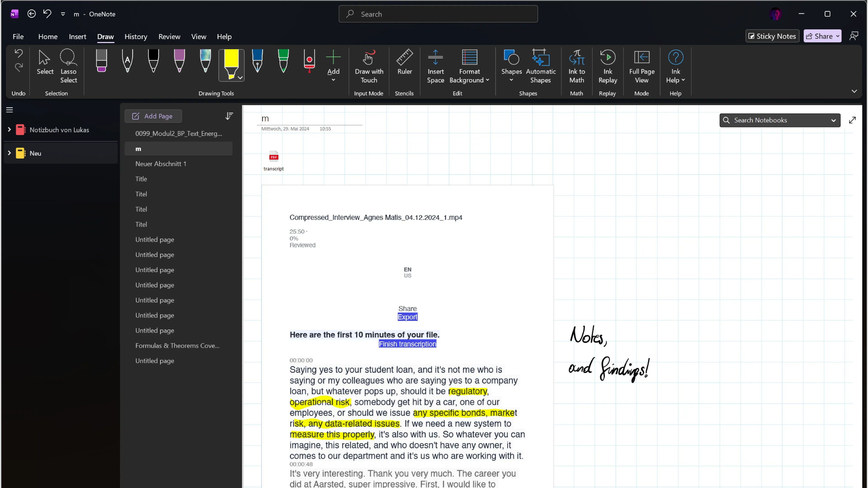Click the Insert Space tool
Image resolution: width=868 pixels, height=488 pixels.
[x=435, y=66]
